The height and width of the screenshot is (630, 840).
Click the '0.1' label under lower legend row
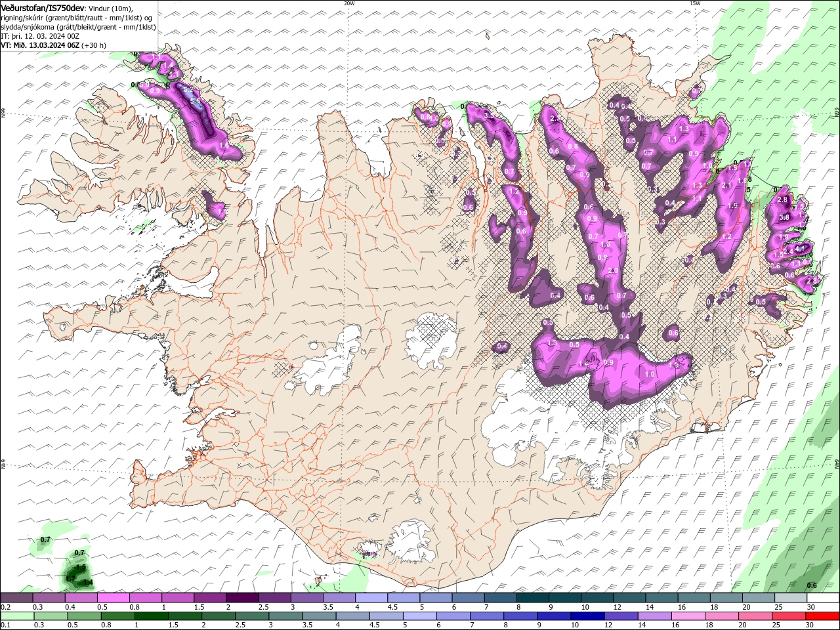point(6,625)
